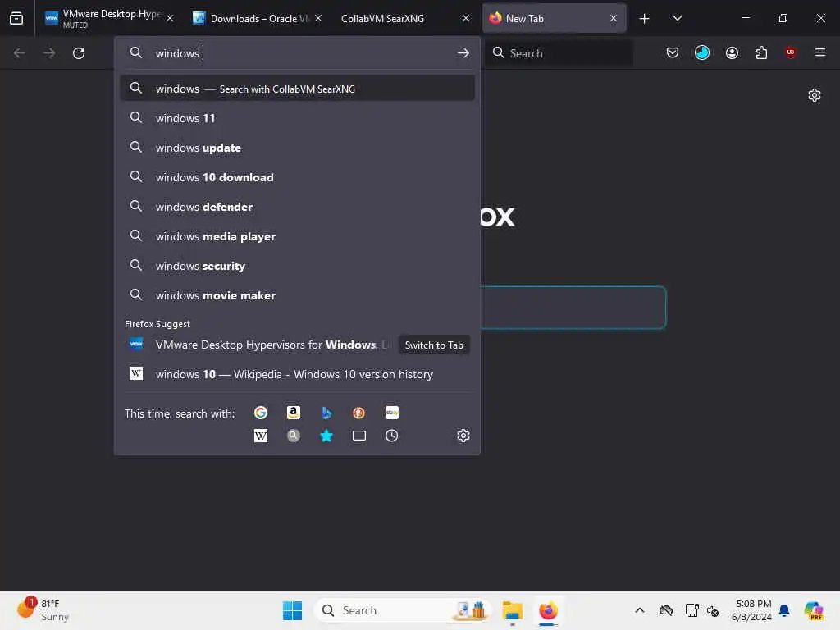Search this time with Wikipedia
Image resolution: width=840 pixels, height=630 pixels.
pos(261,436)
